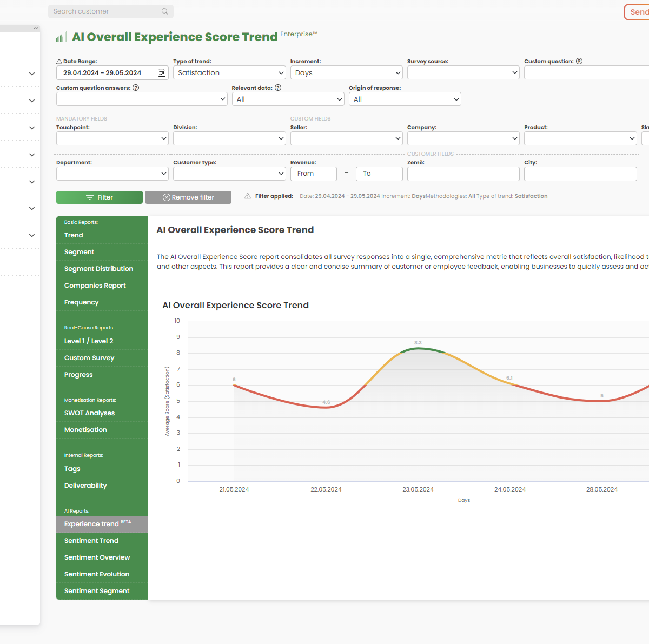Click the warning triangle beside Date Range label
The height and width of the screenshot is (644, 649).
59,61
